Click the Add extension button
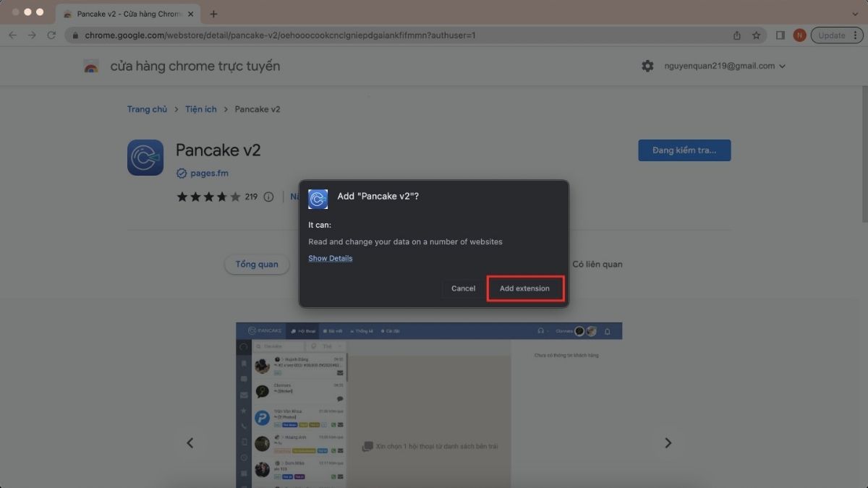 click(524, 288)
